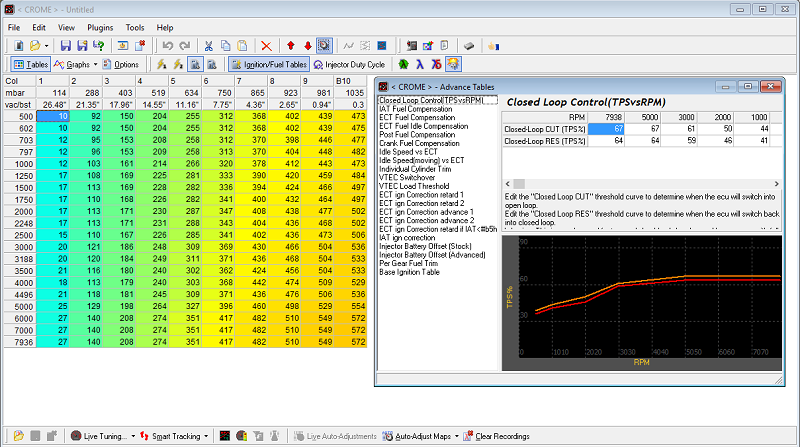The width and height of the screenshot is (800, 447).
Task: Click Closed-Loop RES value 59 cell
Action: [679, 140]
